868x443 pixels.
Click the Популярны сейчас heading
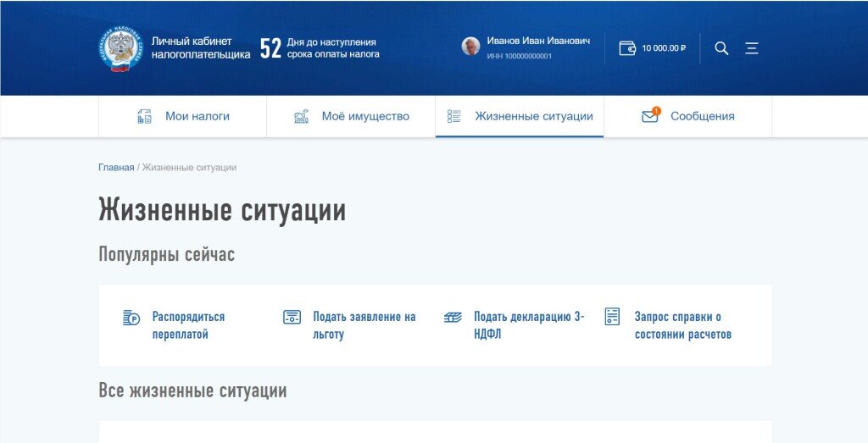pyautogui.click(x=167, y=254)
